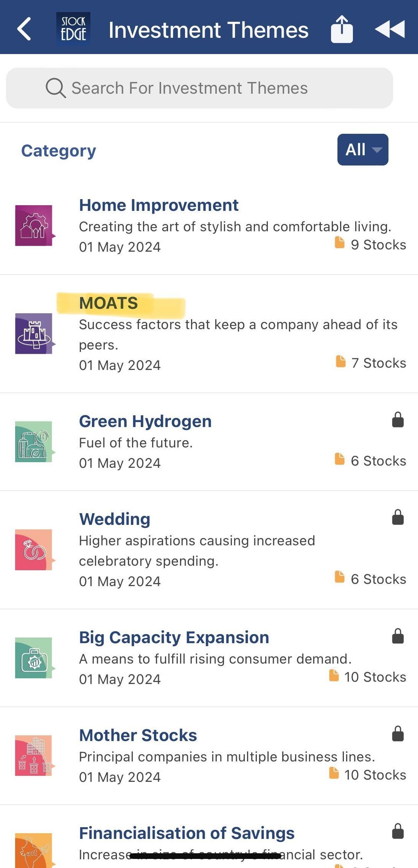
Task: Tap the Mother Stocks lock icon
Action: tap(398, 734)
